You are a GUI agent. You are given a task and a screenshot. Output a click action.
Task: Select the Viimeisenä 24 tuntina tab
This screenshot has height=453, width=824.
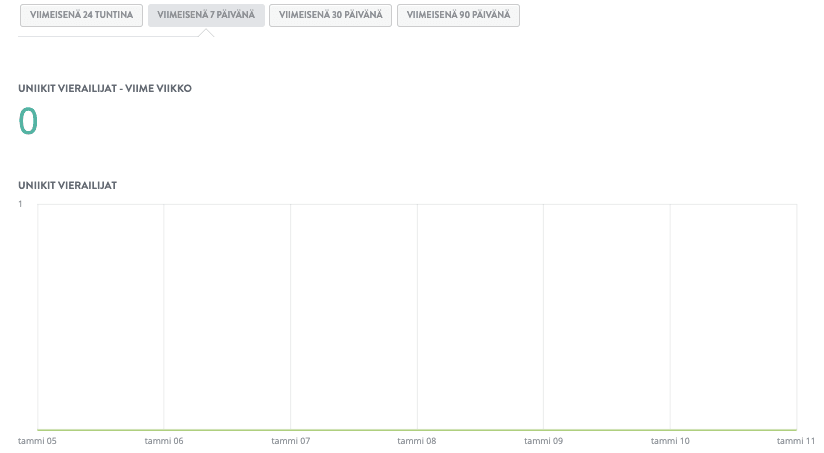(x=81, y=15)
